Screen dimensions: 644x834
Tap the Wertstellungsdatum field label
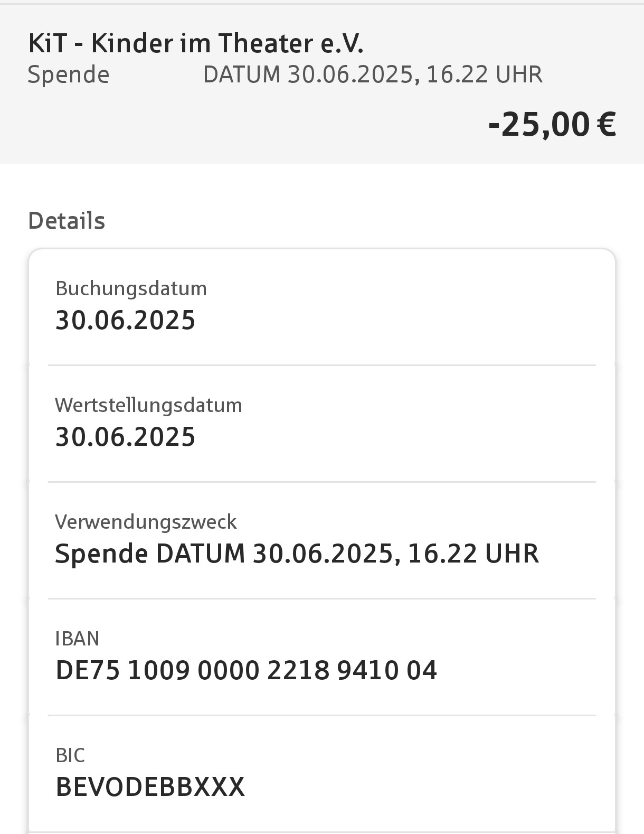pyautogui.click(x=148, y=405)
